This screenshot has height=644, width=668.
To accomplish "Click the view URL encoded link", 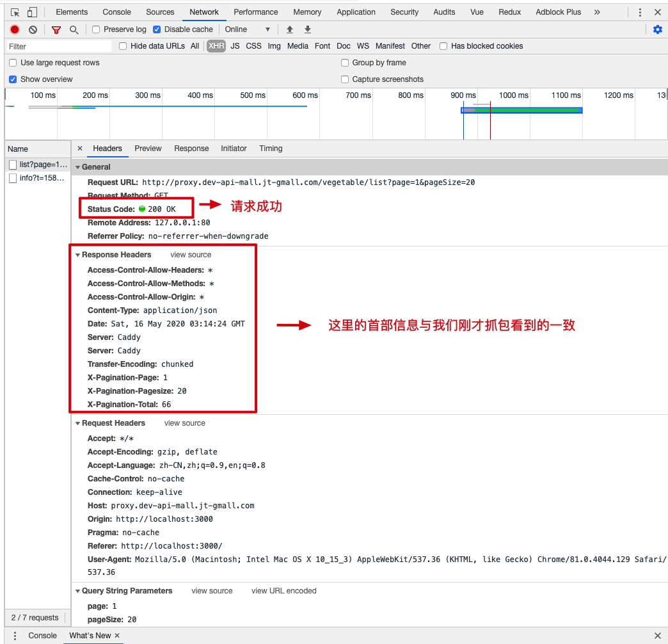I will point(283,590).
